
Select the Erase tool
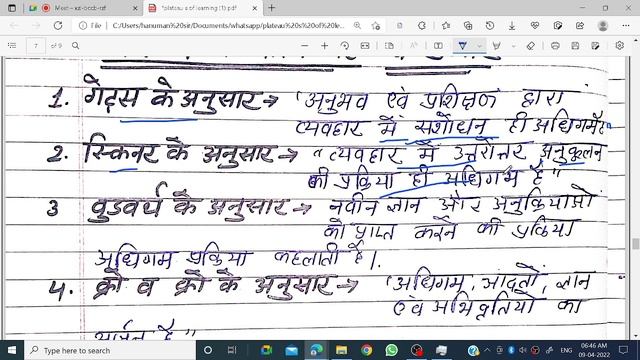531,46
